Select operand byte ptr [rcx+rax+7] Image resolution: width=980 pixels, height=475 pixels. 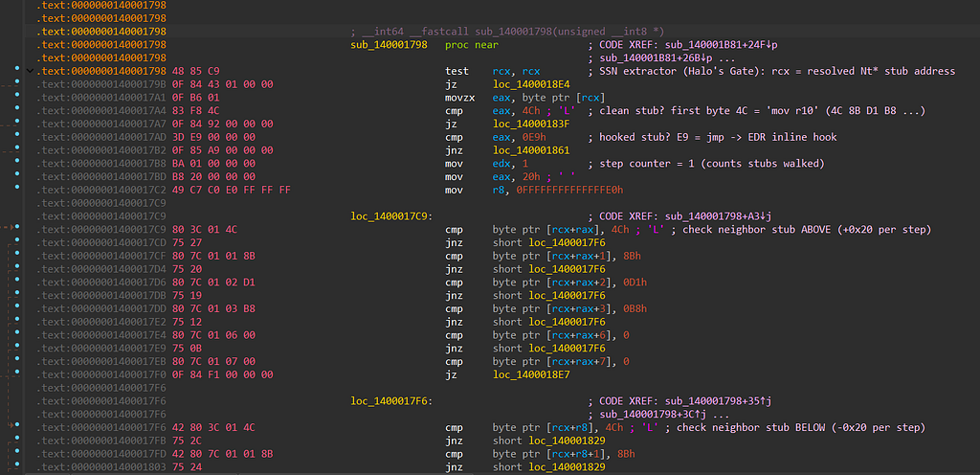553,361
